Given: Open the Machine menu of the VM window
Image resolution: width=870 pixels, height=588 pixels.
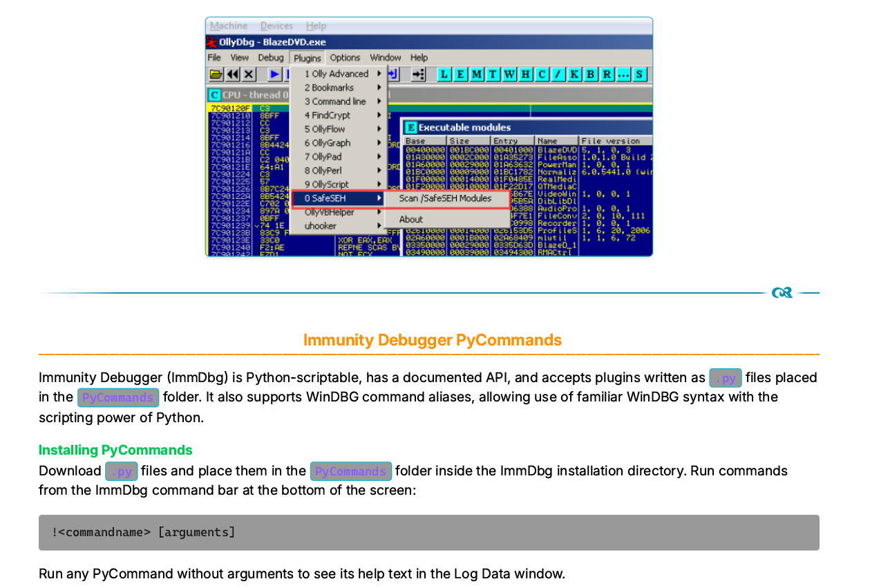Looking at the screenshot, I should click(x=229, y=26).
